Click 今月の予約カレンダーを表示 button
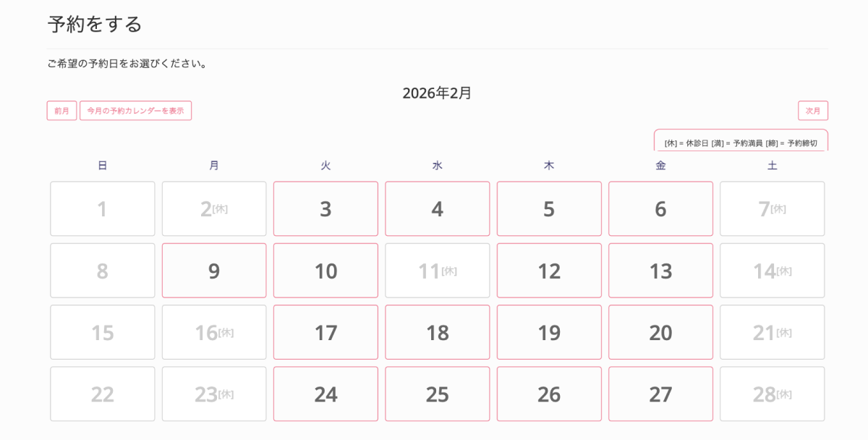Viewport: 868px width, 440px height. point(135,111)
